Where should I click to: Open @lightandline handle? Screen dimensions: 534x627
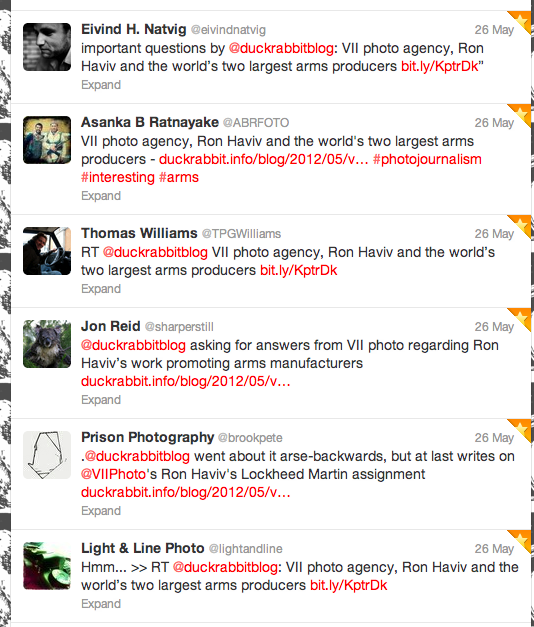coord(246,549)
